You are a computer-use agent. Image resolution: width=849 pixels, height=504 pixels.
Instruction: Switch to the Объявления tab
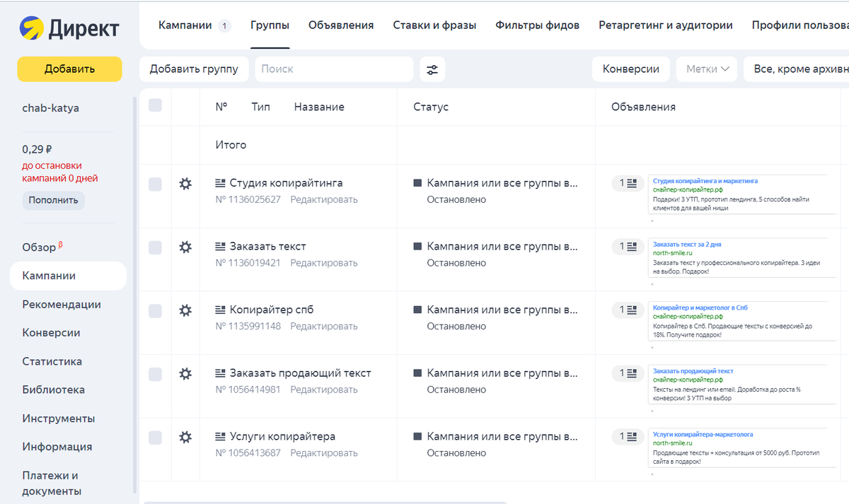(341, 25)
